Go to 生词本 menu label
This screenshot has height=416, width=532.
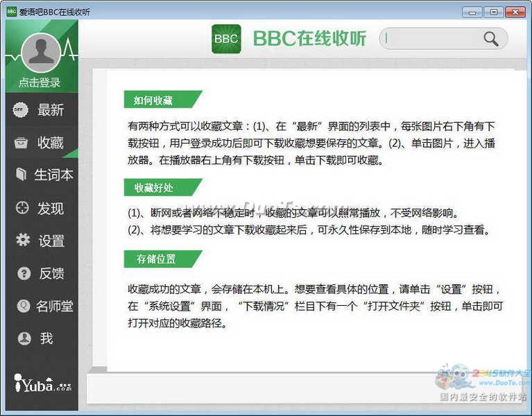click(x=53, y=175)
